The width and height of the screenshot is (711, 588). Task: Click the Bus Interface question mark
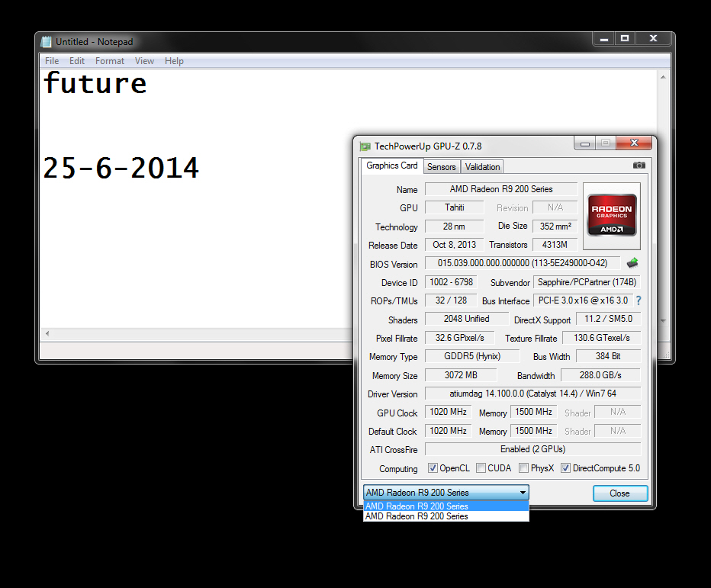pos(639,300)
